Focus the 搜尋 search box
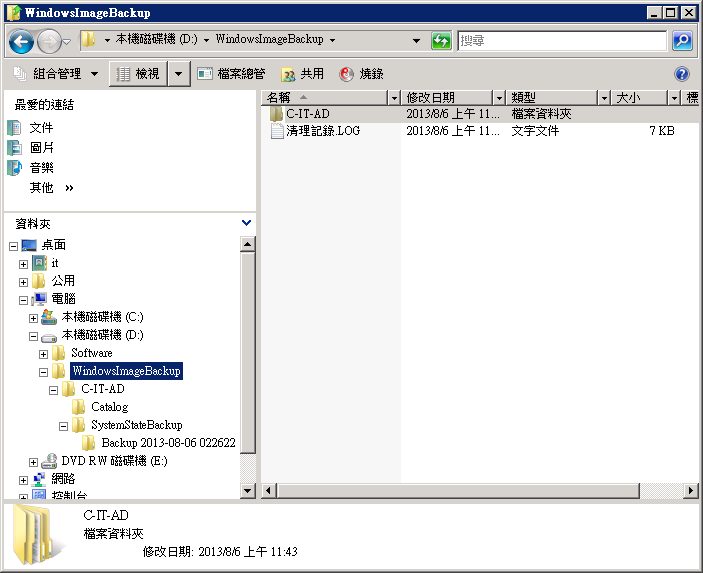703x573 pixels. point(562,41)
